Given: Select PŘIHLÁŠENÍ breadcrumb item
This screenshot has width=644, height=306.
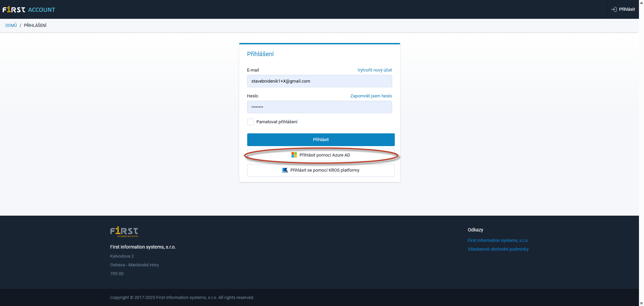Looking at the screenshot, I should (x=35, y=26).
